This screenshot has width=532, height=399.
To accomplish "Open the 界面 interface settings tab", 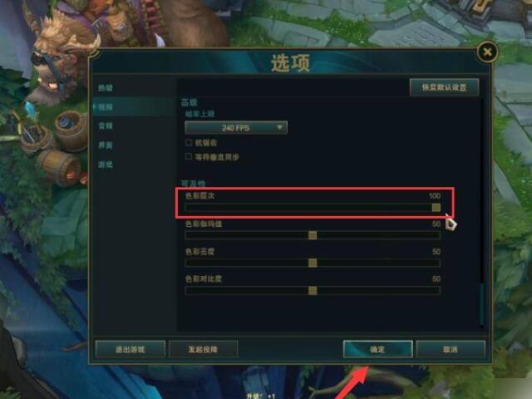I will tap(106, 145).
